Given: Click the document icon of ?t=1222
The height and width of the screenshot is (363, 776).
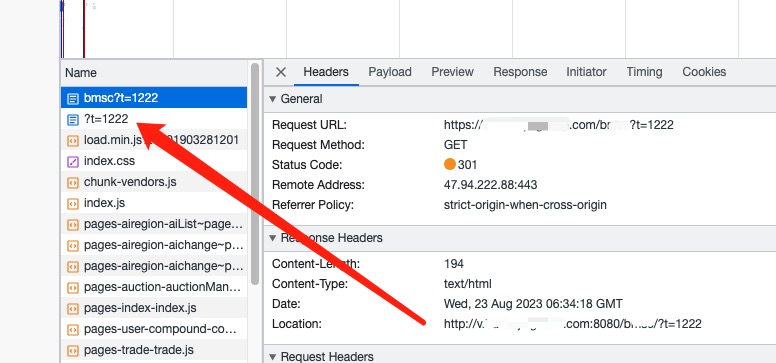Looking at the screenshot, I should click(73, 119).
